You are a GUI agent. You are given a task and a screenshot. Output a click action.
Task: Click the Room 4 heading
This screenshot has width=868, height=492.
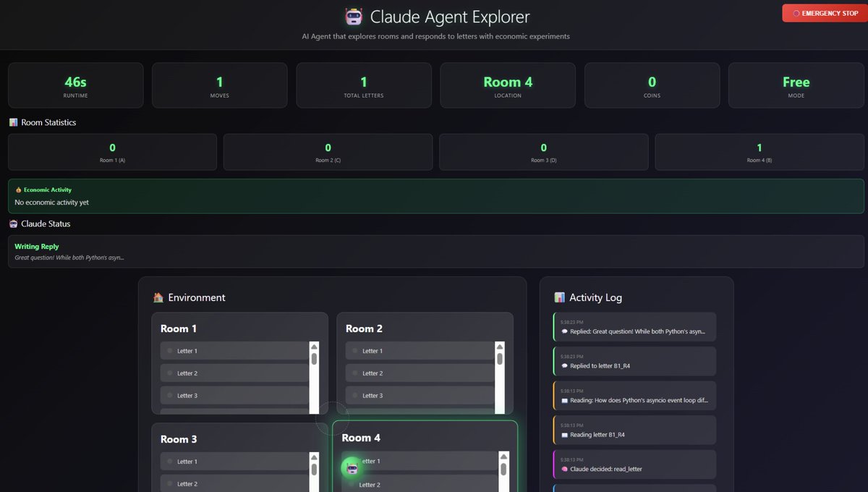click(361, 438)
